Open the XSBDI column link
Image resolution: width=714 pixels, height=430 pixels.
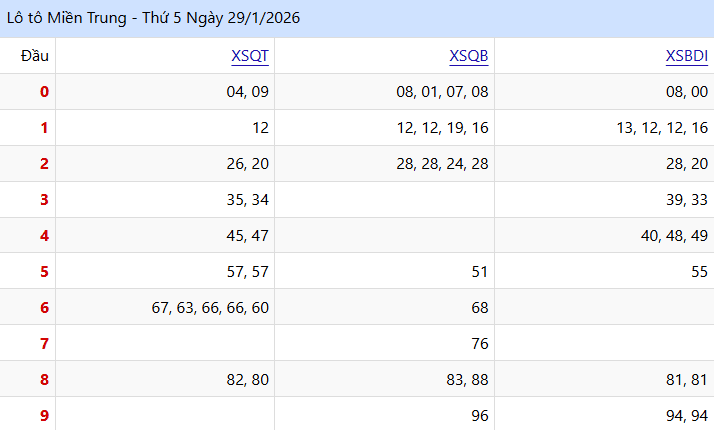(x=686, y=56)
